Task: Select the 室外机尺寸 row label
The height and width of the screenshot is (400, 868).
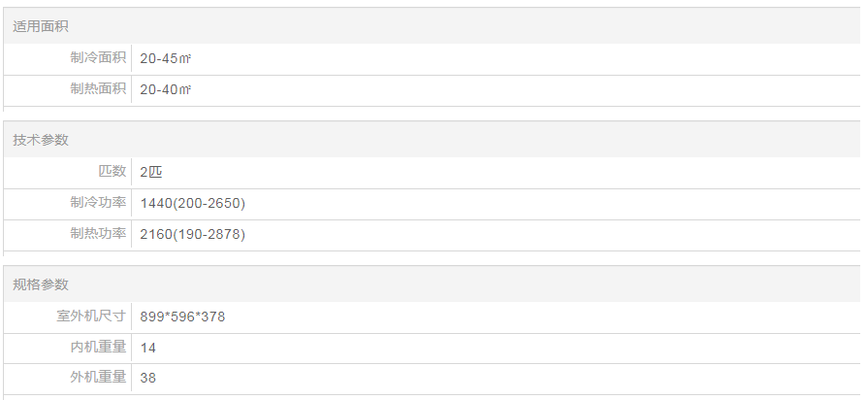Action: tap(91, 317)
